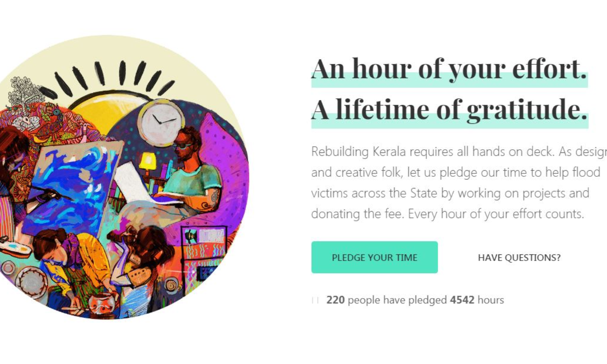
Task: Open the HAVE QUESTIONS? link
Action: (519, 258)
